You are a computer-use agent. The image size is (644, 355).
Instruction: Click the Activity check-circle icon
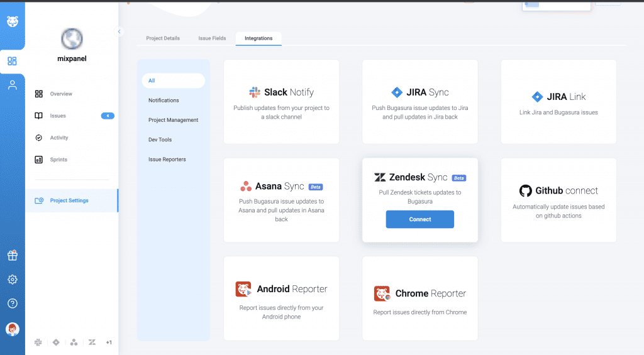coord(38,138)
